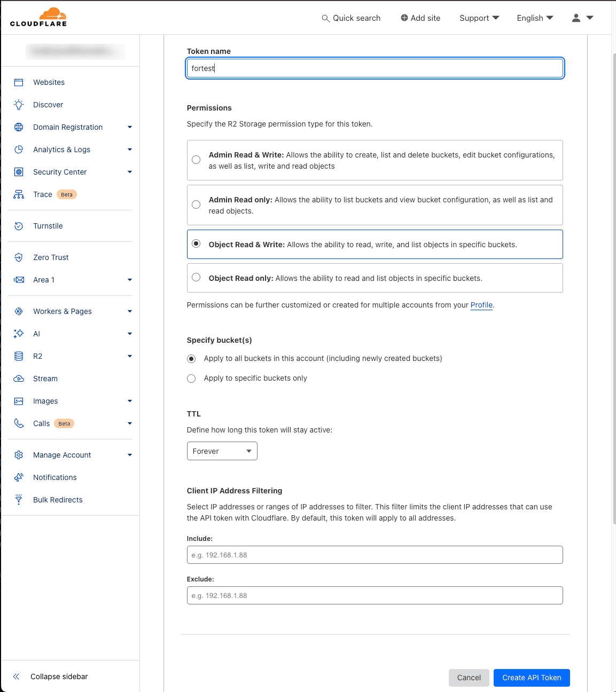Expand the Images submenu arrow
Screen dimensions: 616x692
point(130,401)
